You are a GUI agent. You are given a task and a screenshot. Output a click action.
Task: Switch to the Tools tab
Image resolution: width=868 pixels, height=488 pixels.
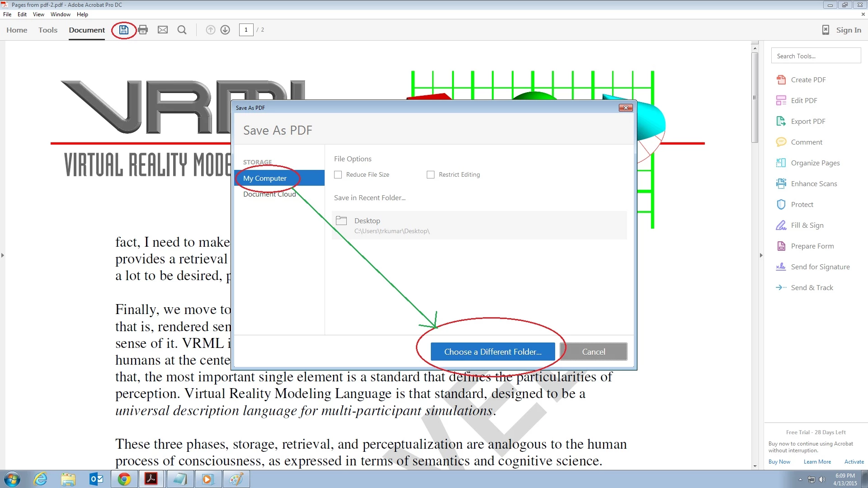click(48, 30)
